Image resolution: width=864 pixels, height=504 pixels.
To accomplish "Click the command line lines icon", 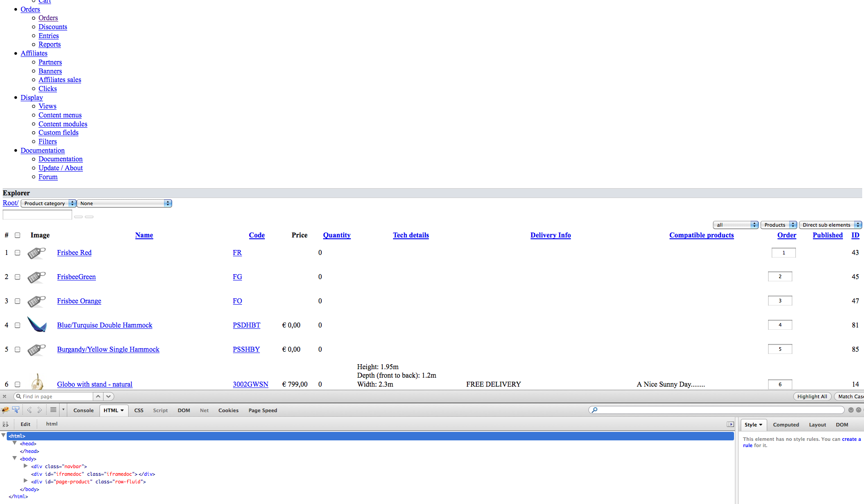I will 53,410.
